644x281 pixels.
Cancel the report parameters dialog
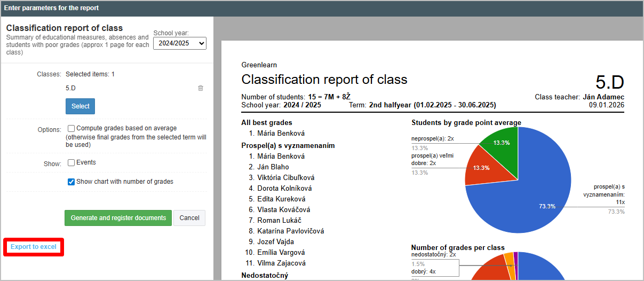(189, 218)
